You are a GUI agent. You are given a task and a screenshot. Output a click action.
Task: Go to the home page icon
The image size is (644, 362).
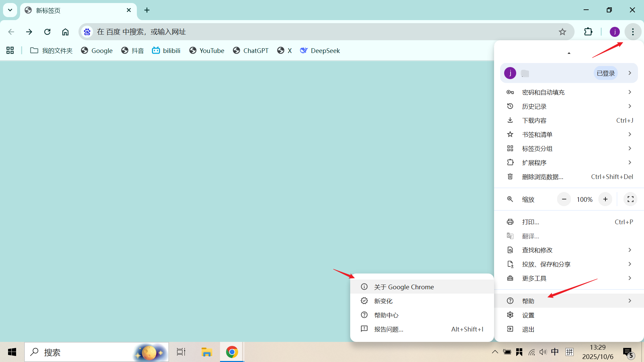click(65, 32)
